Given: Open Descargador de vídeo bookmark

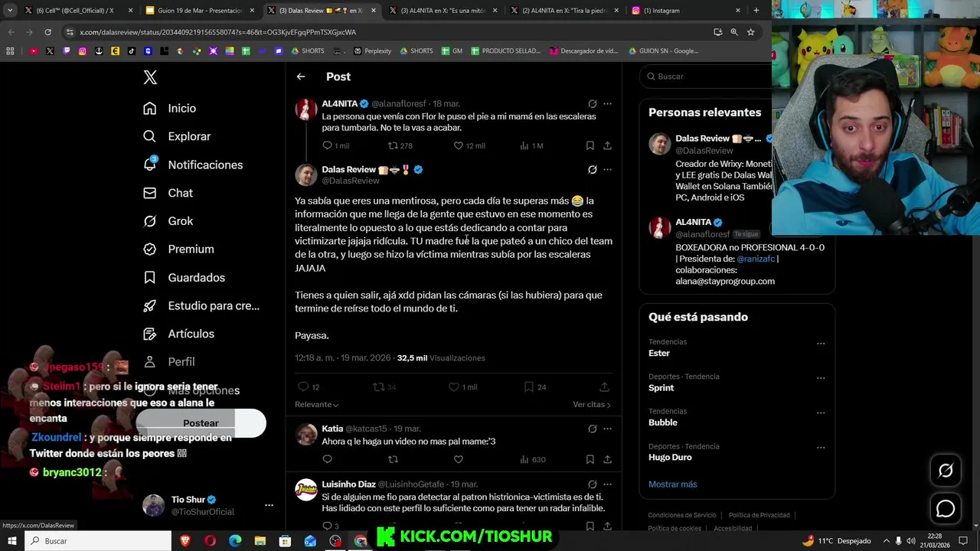Looking at the screenshot, I should coord(583,51).
